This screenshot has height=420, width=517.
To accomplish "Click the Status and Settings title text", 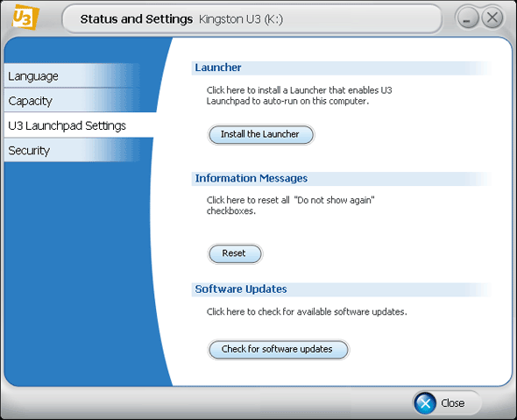I will tap(136, 19).
